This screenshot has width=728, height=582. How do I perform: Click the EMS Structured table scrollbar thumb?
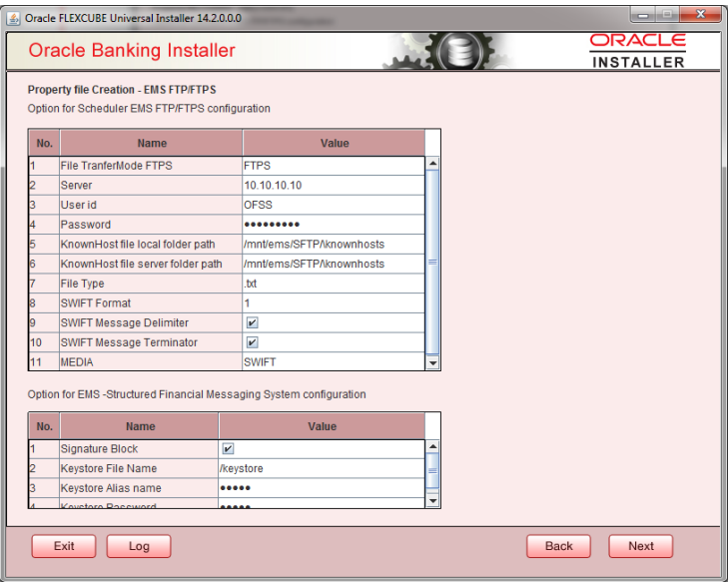pos(432,470)
